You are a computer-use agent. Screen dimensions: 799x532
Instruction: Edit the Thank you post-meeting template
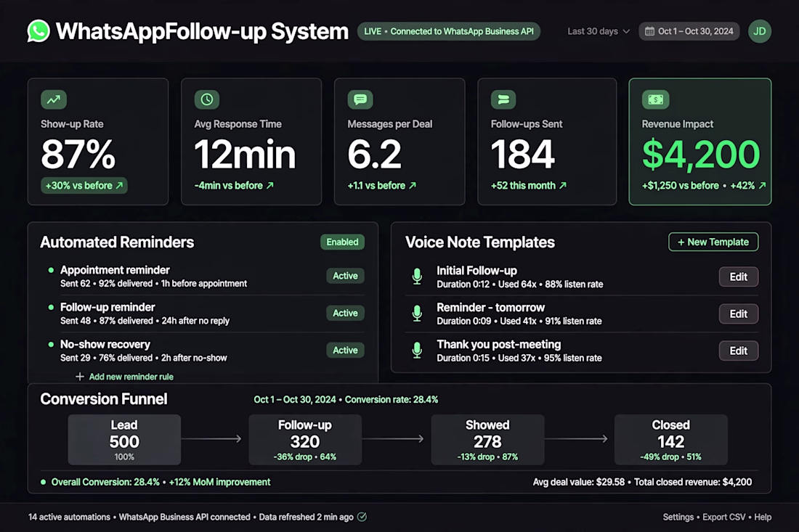[739, 351]
